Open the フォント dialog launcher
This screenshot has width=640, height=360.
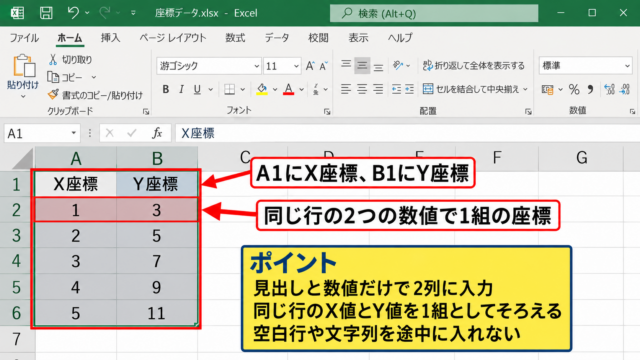tap(327, 111)
